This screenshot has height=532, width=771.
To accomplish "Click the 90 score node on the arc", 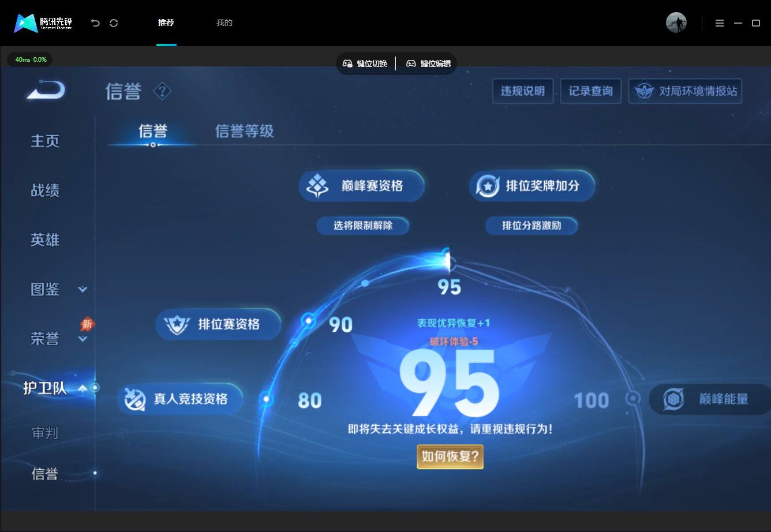I will click(309, 321).
